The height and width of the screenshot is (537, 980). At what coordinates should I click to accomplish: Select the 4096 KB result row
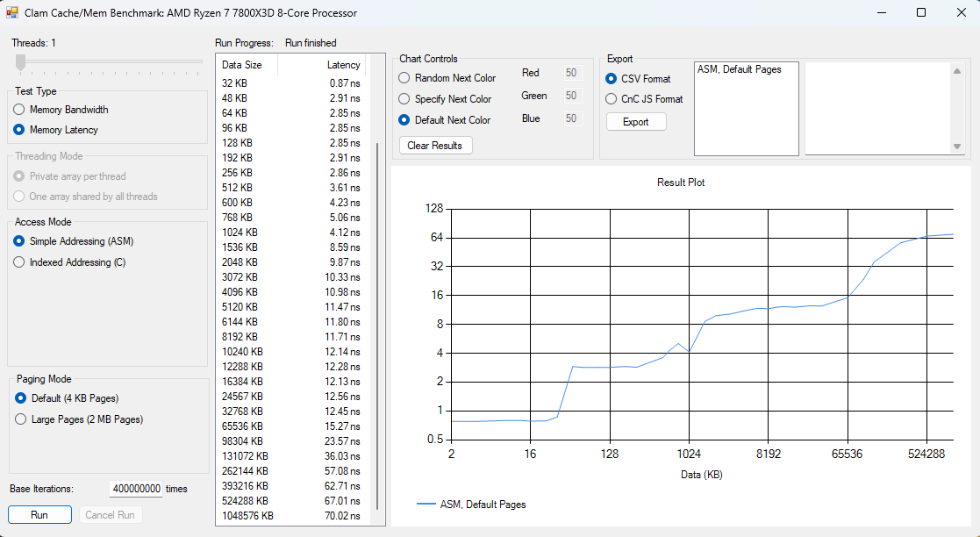coord(293,292)
